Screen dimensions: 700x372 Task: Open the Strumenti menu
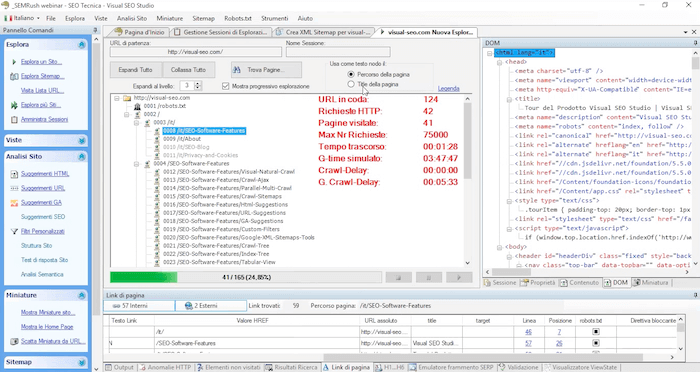[275, 18]
